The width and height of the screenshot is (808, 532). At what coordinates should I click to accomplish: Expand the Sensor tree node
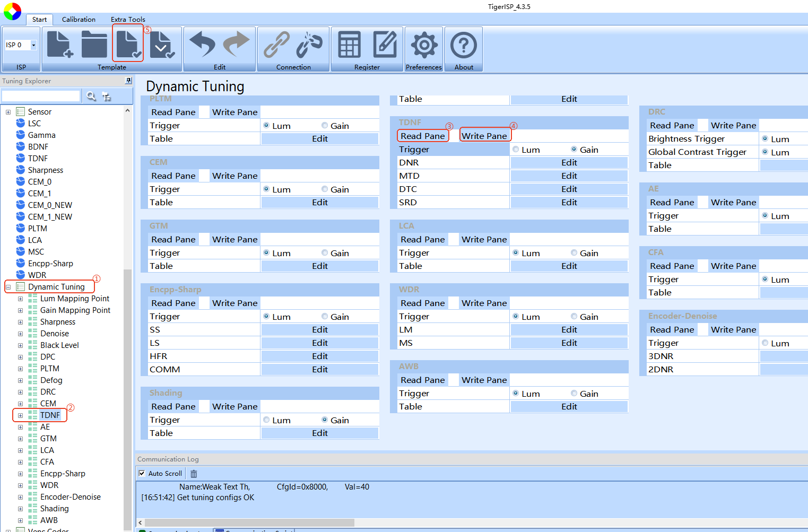coord(8,112)
